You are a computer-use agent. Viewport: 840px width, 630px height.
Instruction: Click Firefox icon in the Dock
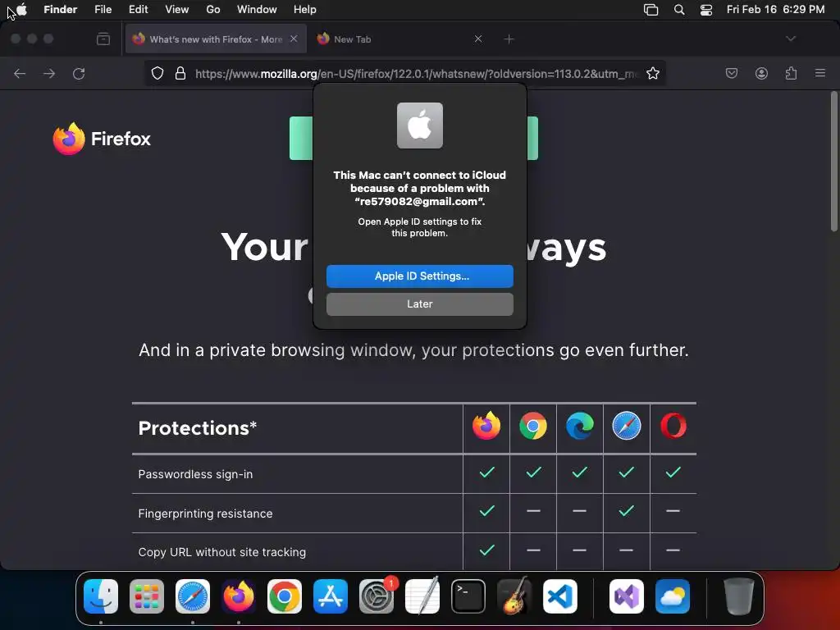tap(239, 596)
